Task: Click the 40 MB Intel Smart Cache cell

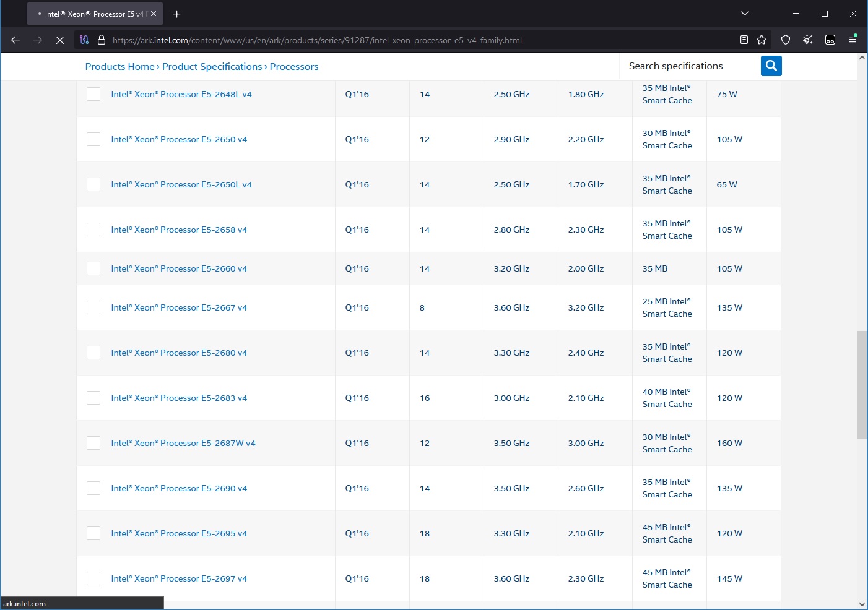Action: 667,398
